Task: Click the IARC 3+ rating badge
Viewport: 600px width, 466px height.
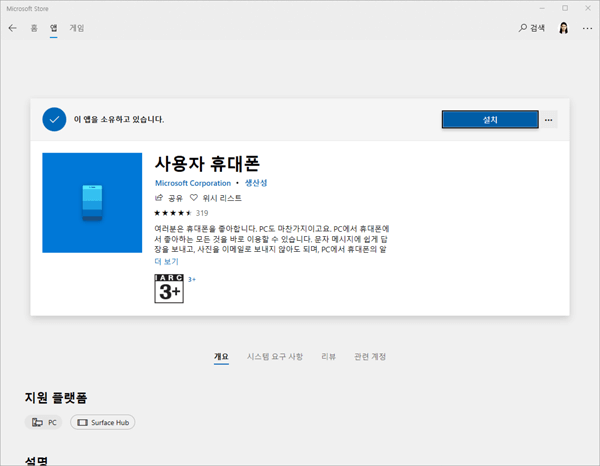Action: [169, 287]
